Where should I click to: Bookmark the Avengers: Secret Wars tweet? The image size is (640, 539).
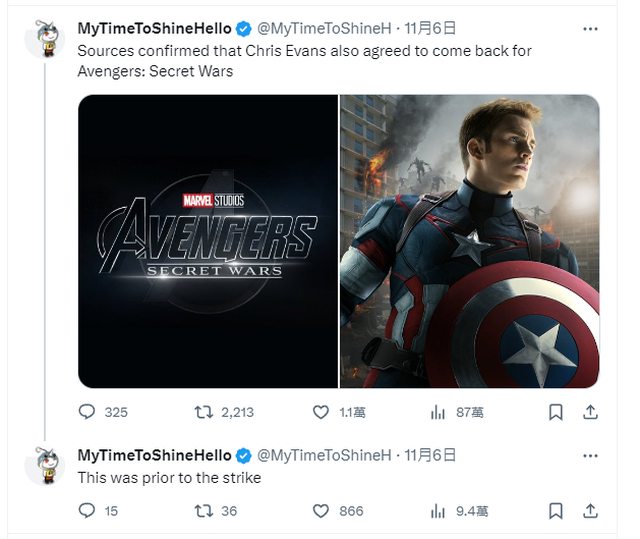(556, 412)
